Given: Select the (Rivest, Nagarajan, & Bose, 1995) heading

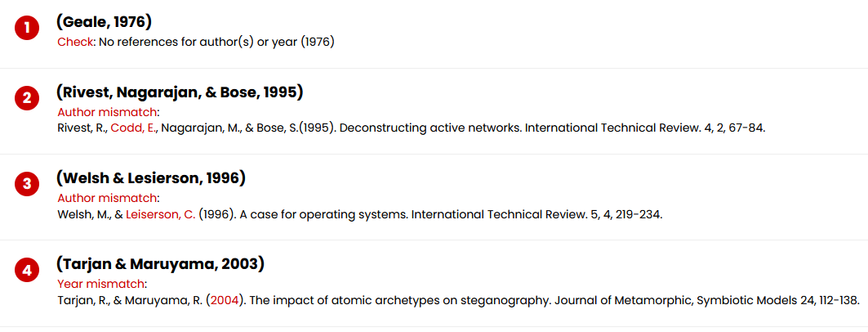Looking at the screenshot, I should [180, 92].
